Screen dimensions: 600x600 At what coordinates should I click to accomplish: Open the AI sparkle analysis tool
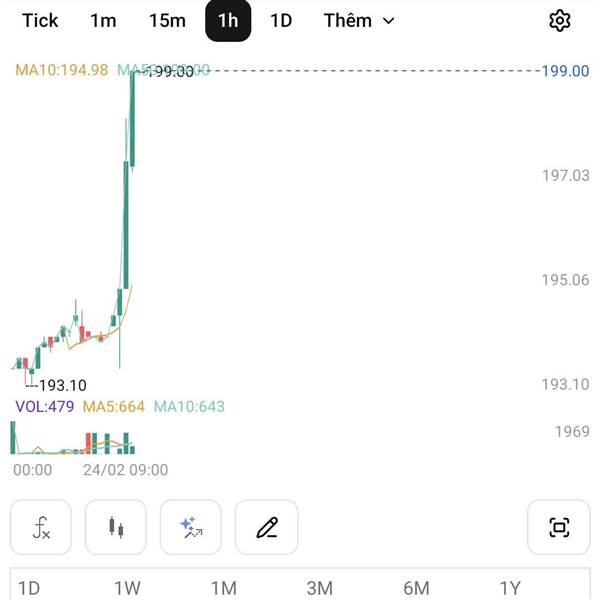point(191,527)
